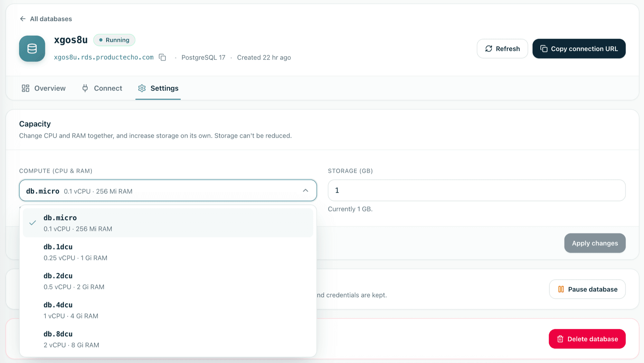Screen dimensions: 644x363
Task: Click the orange pause icon
Action: (561, 289)
